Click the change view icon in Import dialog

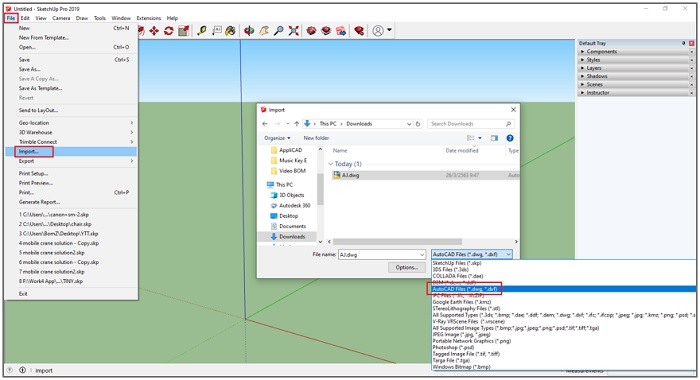tap(471, 138)
